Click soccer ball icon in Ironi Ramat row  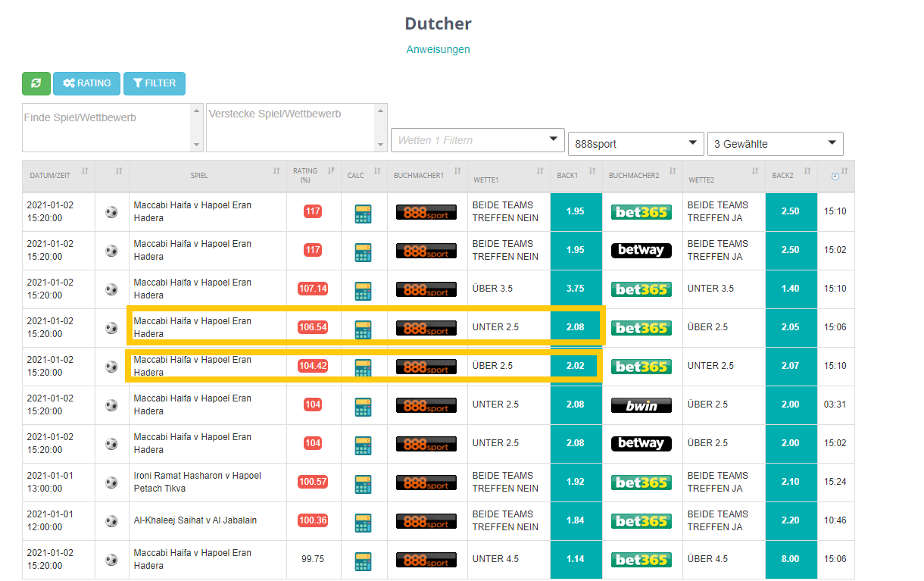[x=111, y=483]
